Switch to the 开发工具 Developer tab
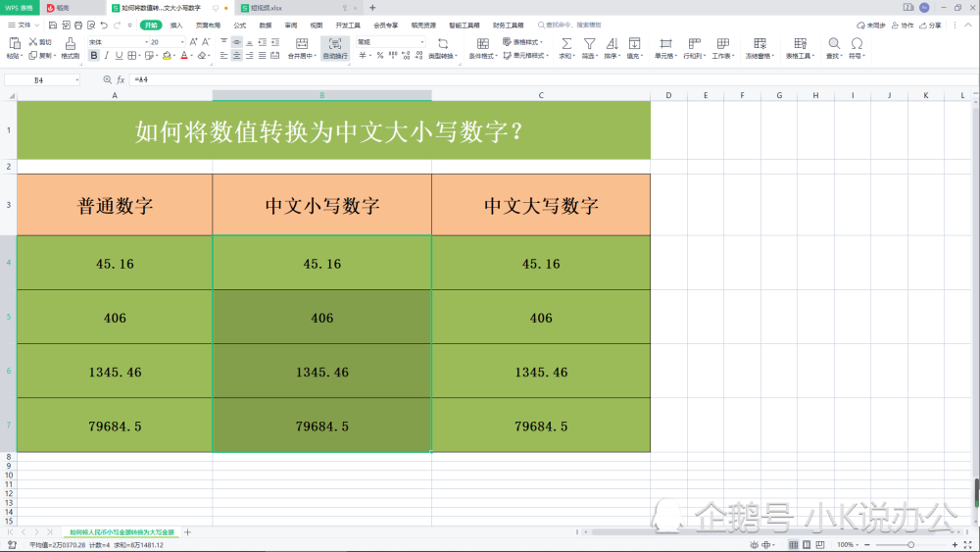 pos(348,25)
